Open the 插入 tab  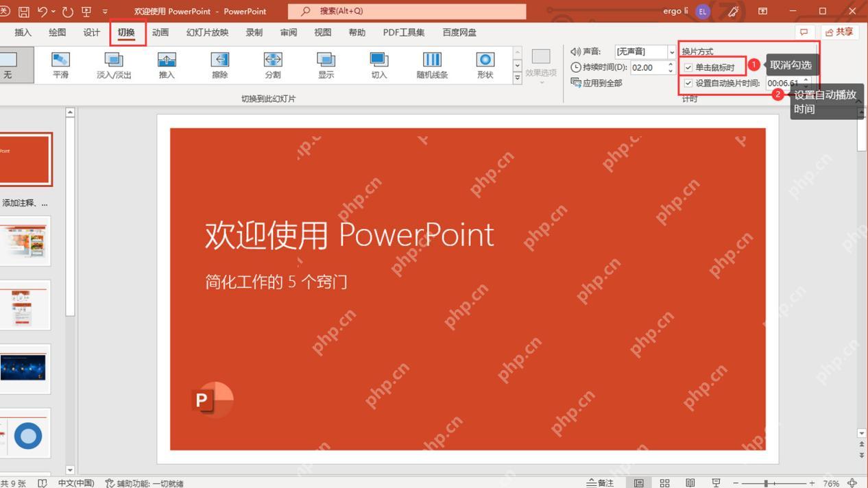[23, 32]
